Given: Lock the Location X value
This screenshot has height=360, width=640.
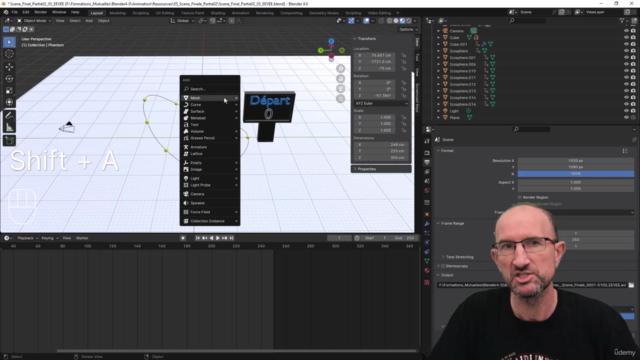Looking at the screenshot, I should click(404, 55).
